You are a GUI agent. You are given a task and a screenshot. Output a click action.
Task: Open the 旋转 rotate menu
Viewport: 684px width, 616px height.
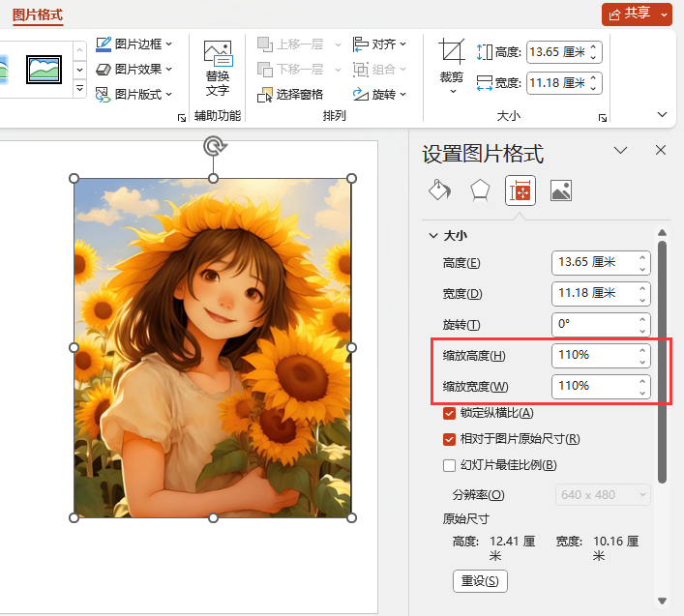click(379, 94)
